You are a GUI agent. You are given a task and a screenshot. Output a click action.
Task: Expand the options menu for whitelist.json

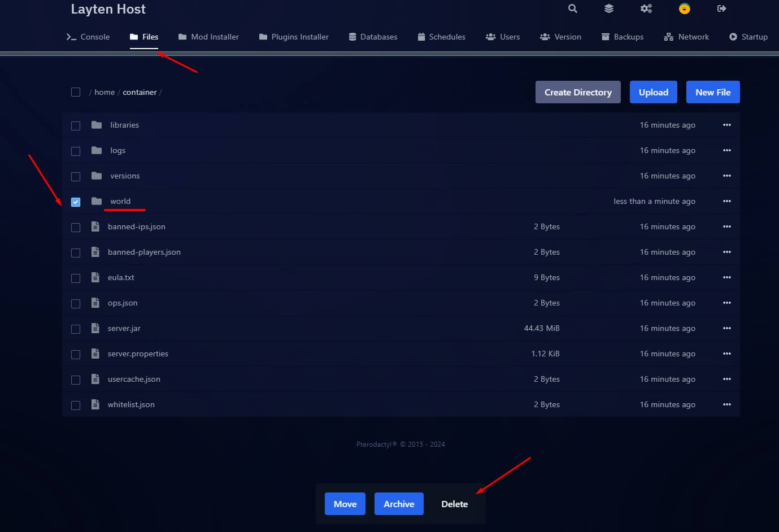point(726,404)
